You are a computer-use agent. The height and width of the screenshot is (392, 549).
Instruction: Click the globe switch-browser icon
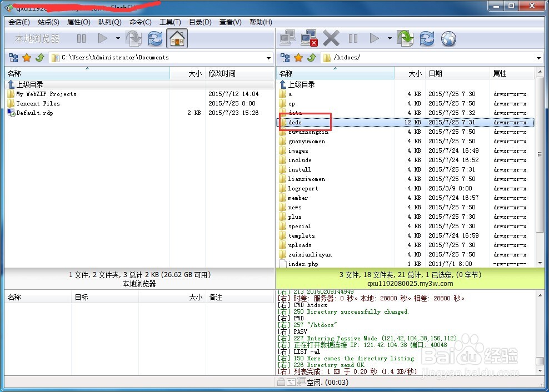[448, 38]
